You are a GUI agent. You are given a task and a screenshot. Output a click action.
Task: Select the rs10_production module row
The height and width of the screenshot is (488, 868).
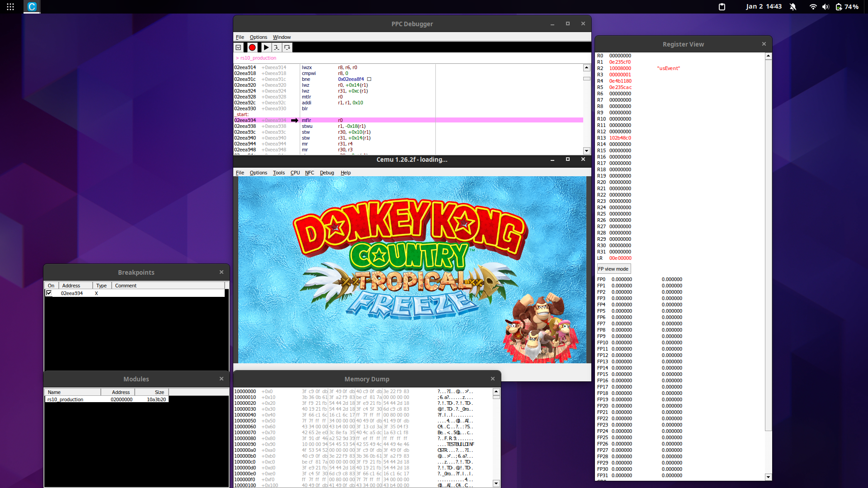tap(107, 399)
